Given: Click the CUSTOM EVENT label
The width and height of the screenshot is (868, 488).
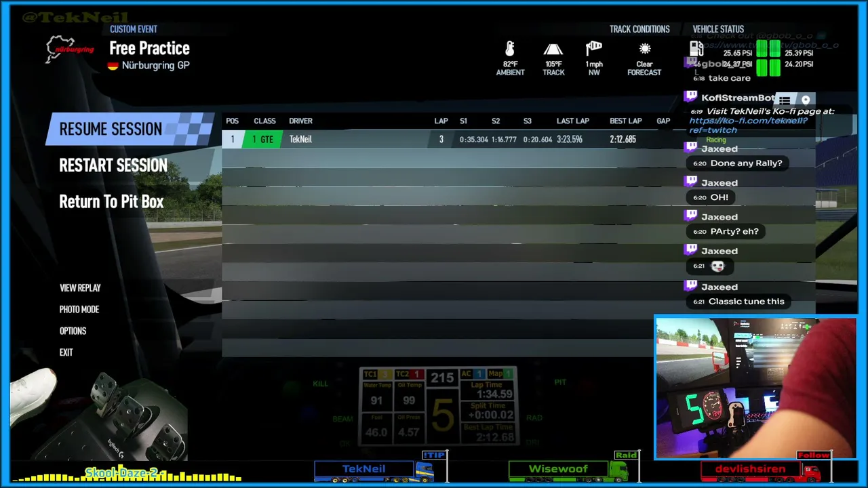Looking at the screenshot, I should [x=134, y=29].
